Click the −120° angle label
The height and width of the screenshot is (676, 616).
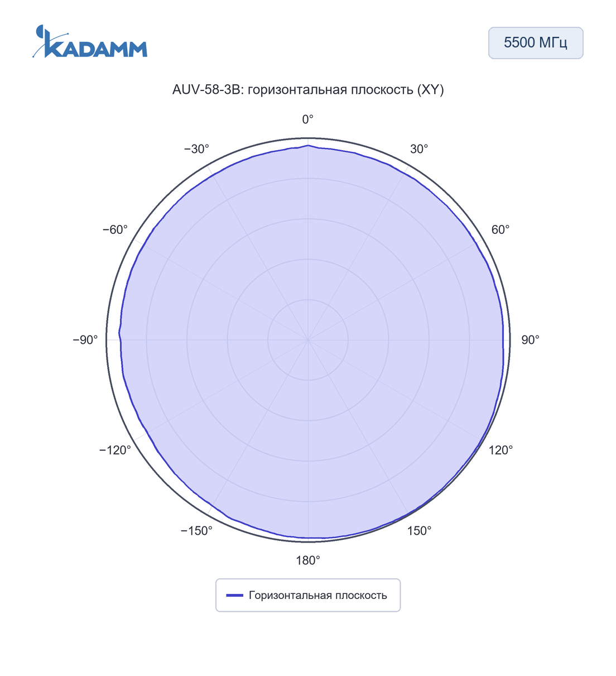115,450
